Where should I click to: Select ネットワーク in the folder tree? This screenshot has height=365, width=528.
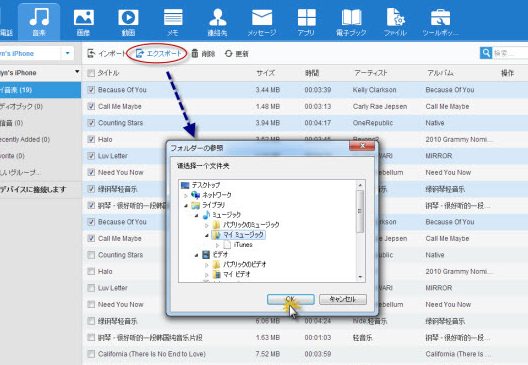217,195
